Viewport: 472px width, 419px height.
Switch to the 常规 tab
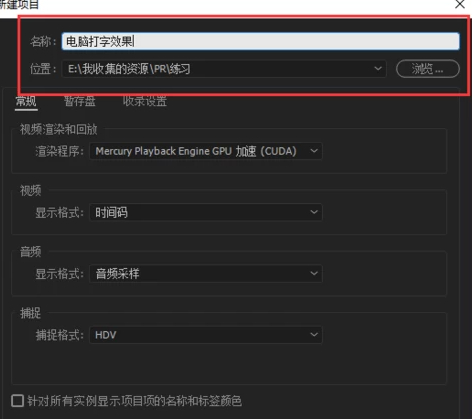26,101
